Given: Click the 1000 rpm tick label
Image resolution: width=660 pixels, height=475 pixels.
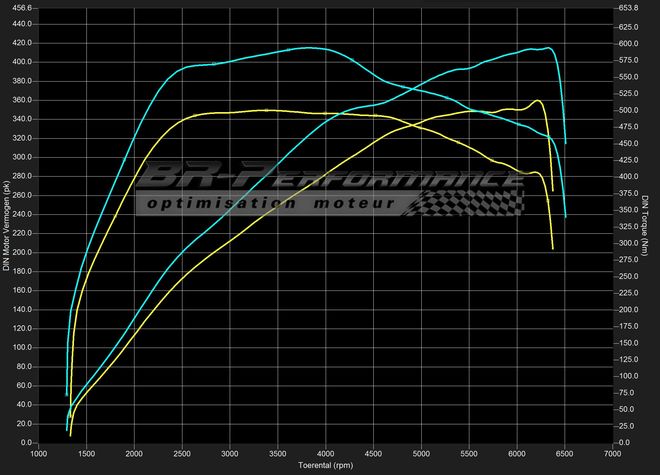Looking at the screenshot, I should pos(38,454).
